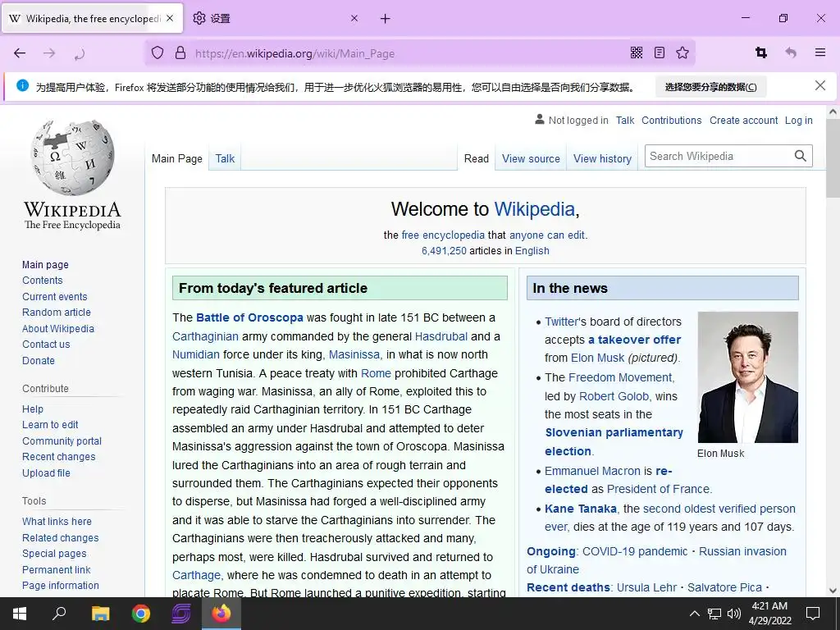Viewport: 840px width, 630px height.
Task: Select the Read tab
Action: tap(477, 158)
